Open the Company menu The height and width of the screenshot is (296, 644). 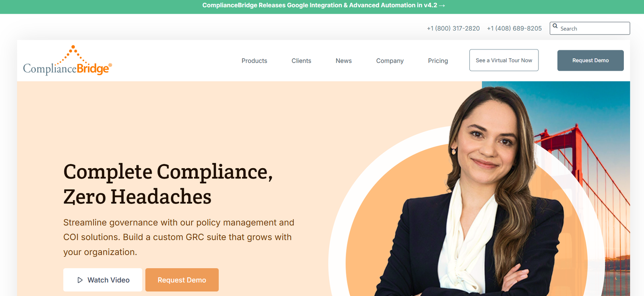click(390, 61)
